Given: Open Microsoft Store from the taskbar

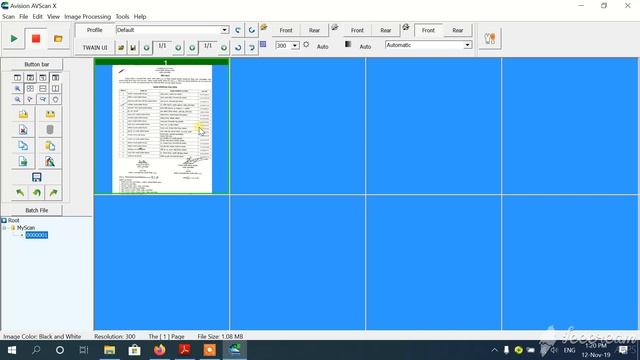Looking at the screenshot, I should (134, 350).
